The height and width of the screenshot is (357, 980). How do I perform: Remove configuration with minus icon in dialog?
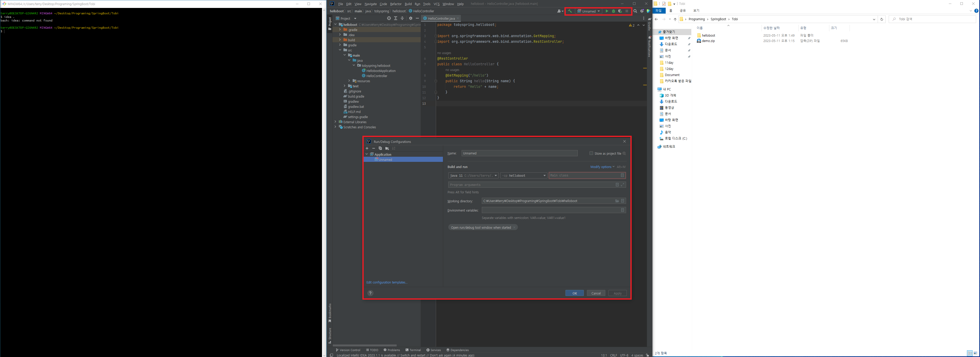(374, 148)
